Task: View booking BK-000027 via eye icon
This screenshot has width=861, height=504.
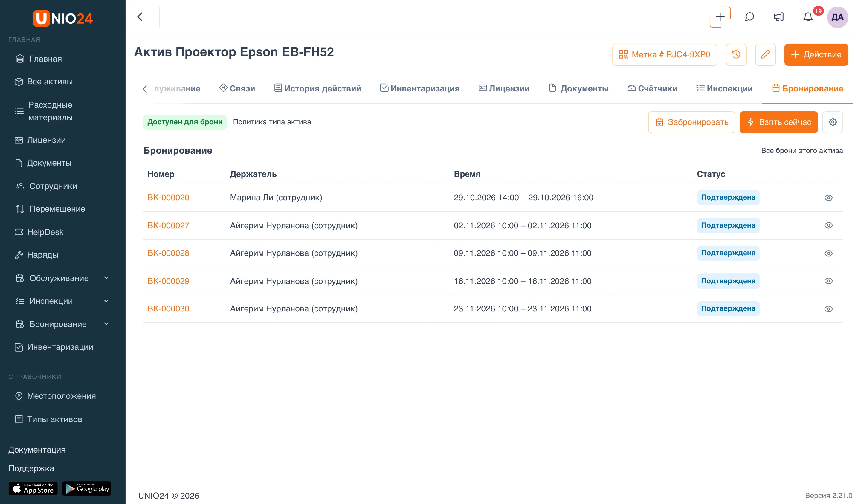Action: [828, 225]
